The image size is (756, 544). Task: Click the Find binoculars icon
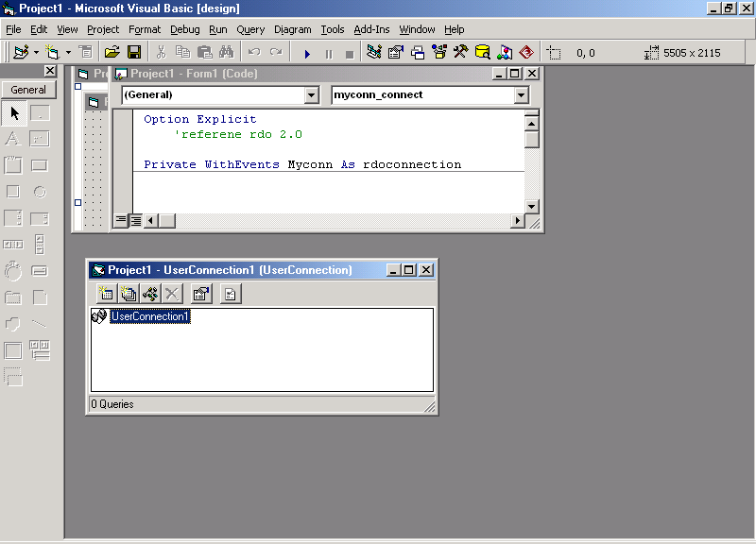click(x=225, y=53)
